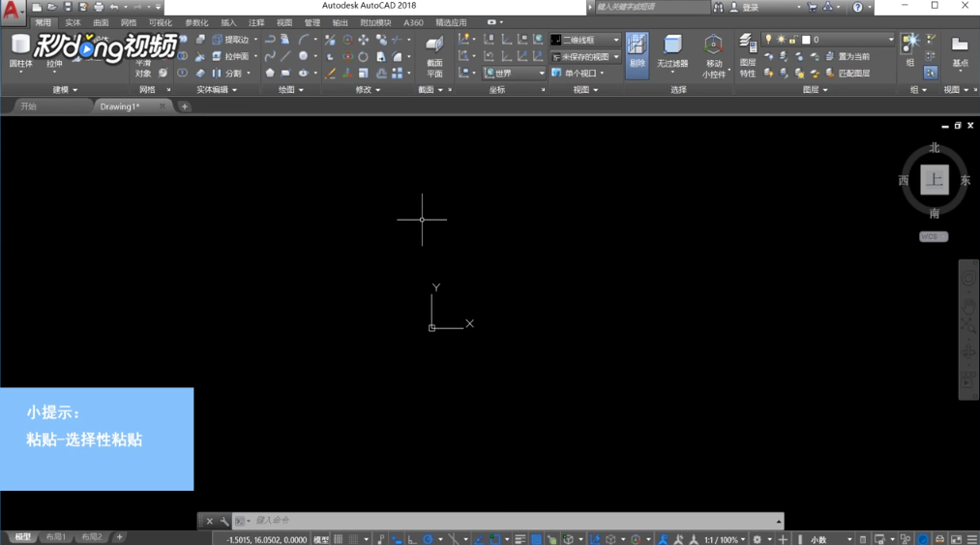The height and width of the screenshot is (545, 980).
Task: Click the Erase pencil icon in Modify panel
Action: click(x=330, y=74)
